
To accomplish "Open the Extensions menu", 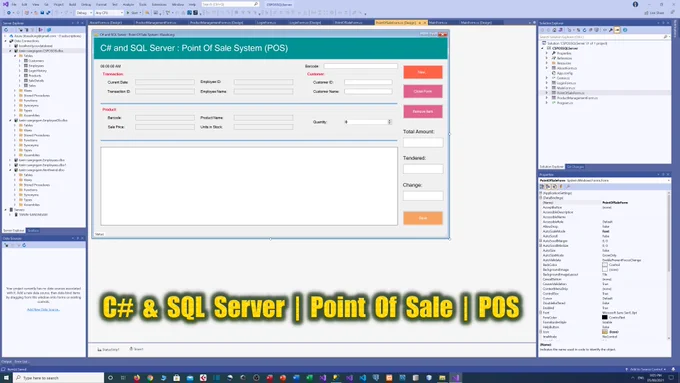I will click(159, 4).
